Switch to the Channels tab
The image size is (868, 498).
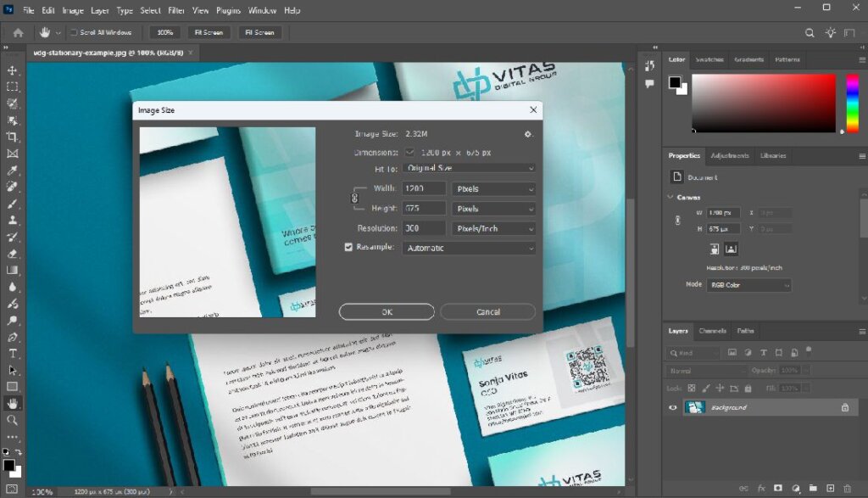point(712,331)
